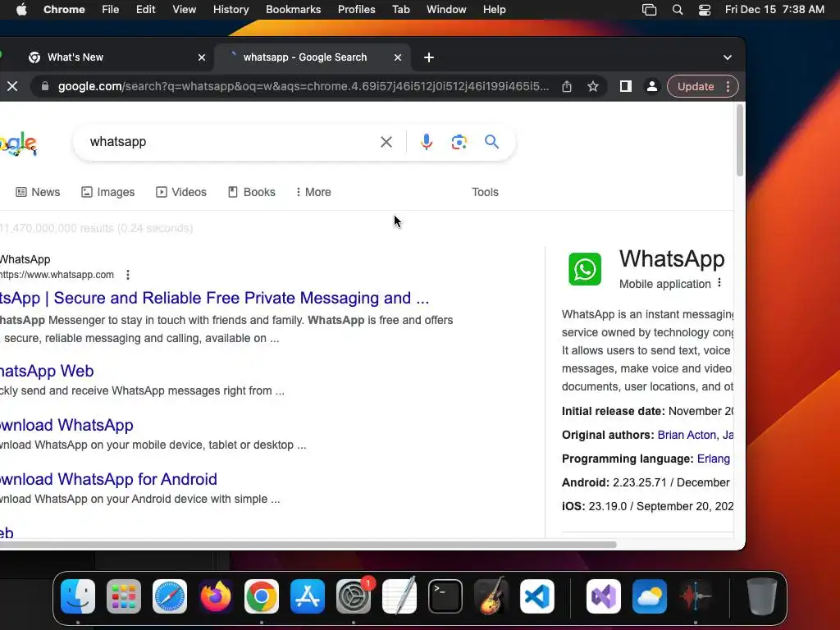Image resolution: width=840 pixels, height=630 pixels.
Task: Click the vertical page scrollbar
Action: click(740, 140)
